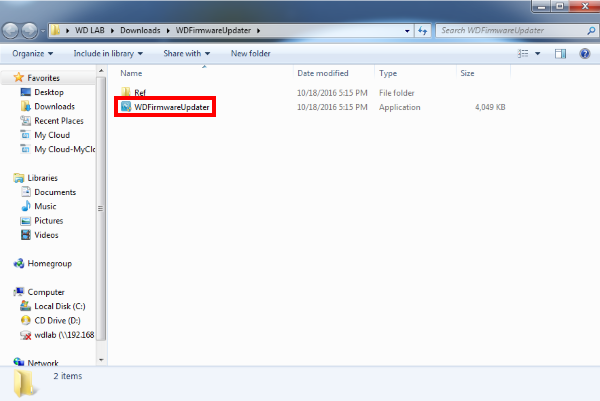Open the view options dropdown arrow
The width and height of the screenshot is (600, 401).
click(x=538, y=54)
